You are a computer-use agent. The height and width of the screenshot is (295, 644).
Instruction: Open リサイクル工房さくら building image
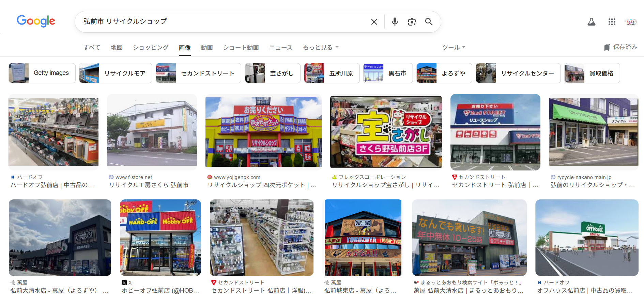[152, 132]
